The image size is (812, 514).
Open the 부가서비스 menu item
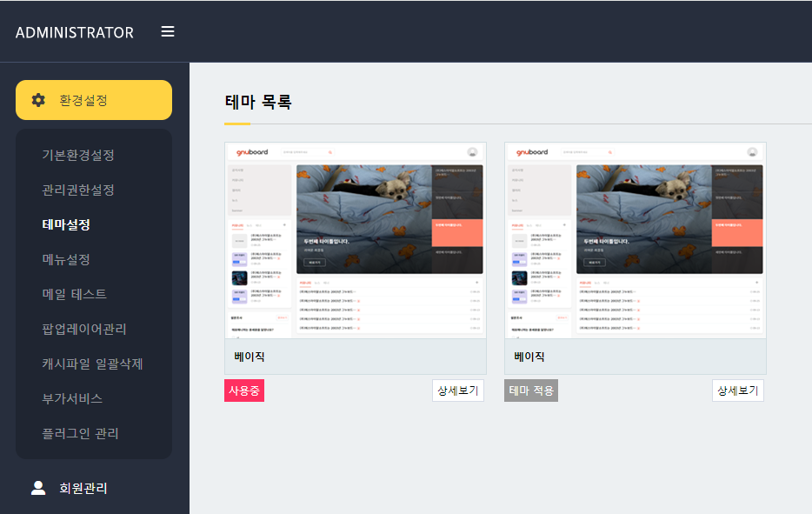tap(72, 398)
